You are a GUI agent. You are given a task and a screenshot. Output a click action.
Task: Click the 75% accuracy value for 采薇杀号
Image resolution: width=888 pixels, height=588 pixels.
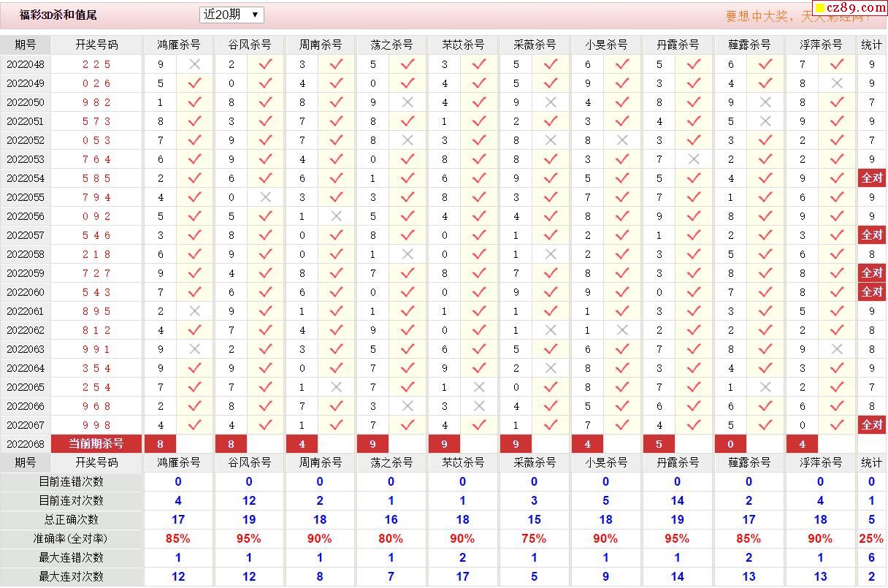point(534,539)
